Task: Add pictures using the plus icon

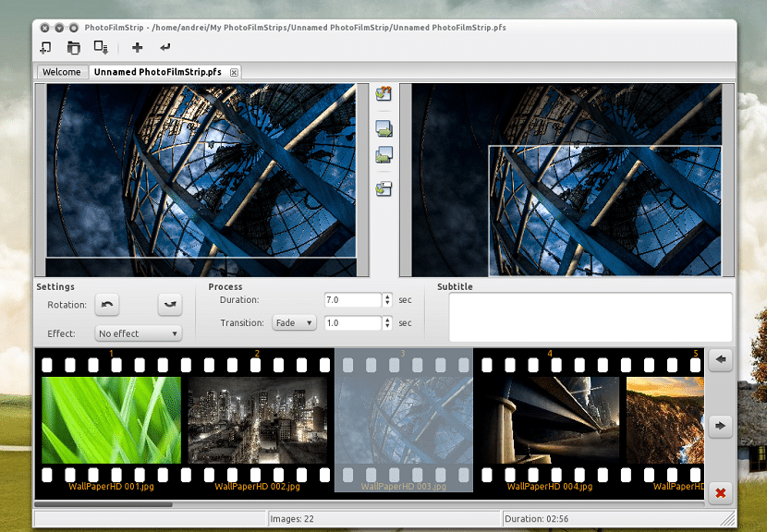Action: [x=138, y=47]
